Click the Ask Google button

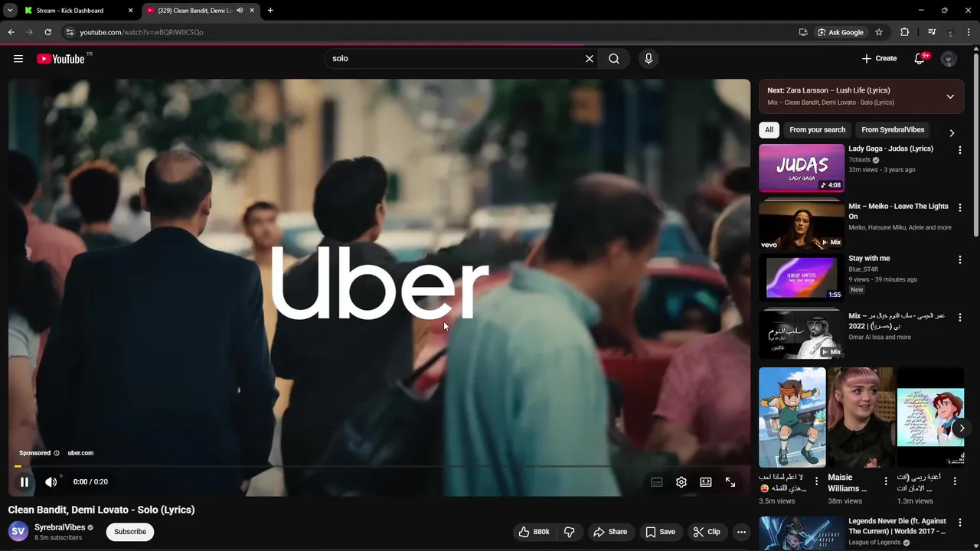coord(841,32)
